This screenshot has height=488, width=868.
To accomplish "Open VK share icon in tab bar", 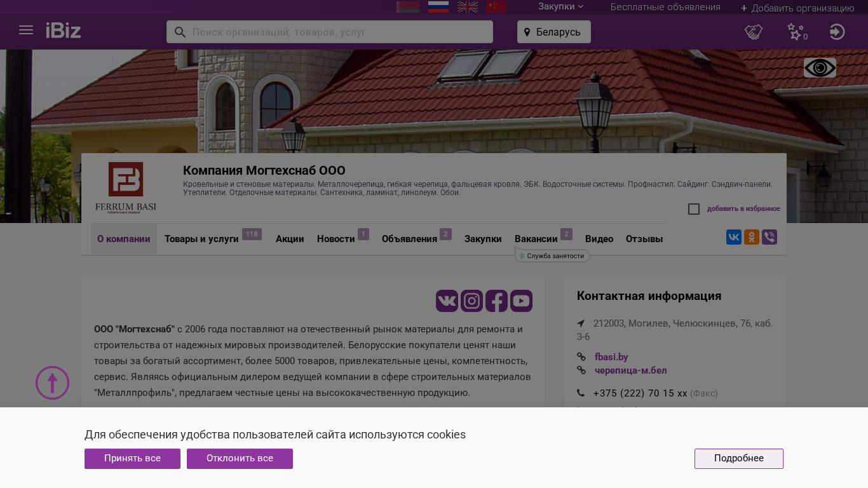I will tap(734, 237).
